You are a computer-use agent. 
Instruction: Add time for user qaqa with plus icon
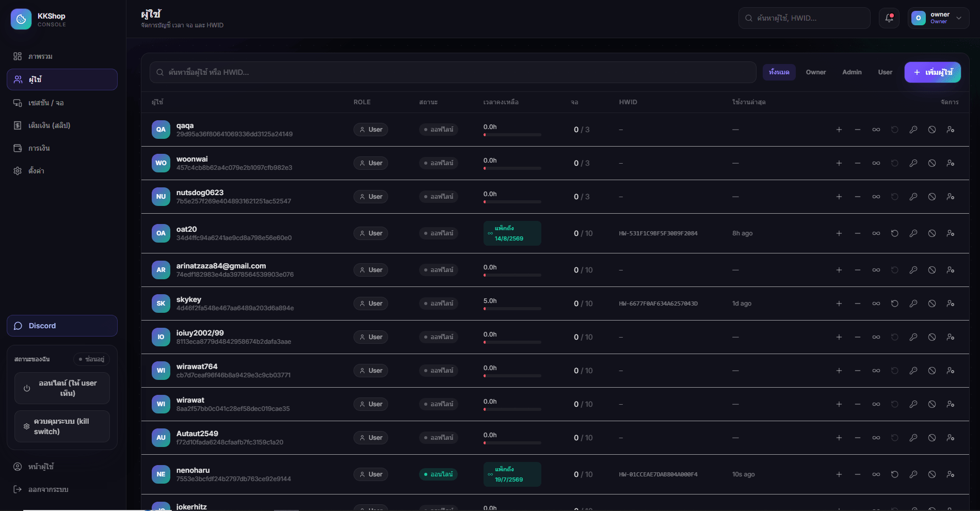(x=839, y=130)
